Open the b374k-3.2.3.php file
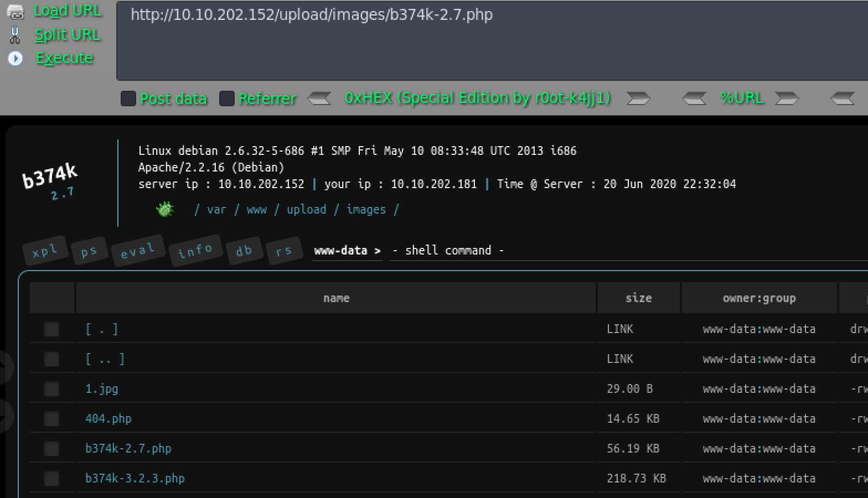The height and width of the screenshot is (498, 868). (135, 479)
